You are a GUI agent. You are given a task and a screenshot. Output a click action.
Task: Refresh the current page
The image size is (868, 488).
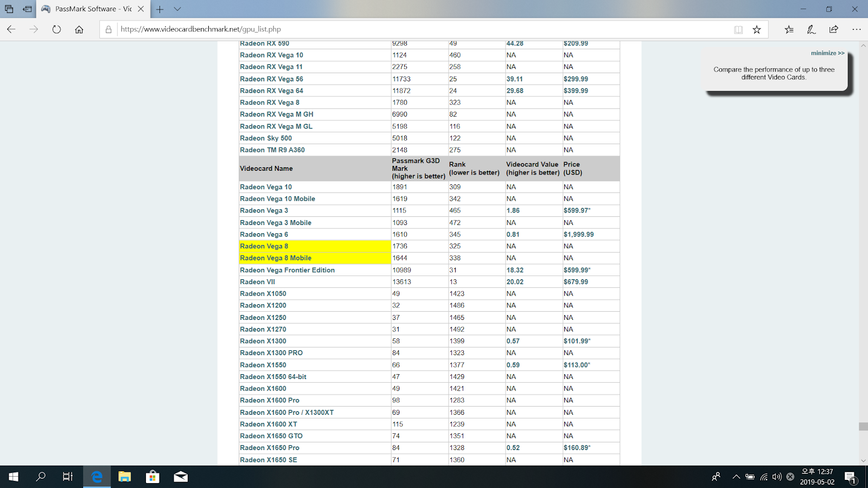tap(56, 29)
